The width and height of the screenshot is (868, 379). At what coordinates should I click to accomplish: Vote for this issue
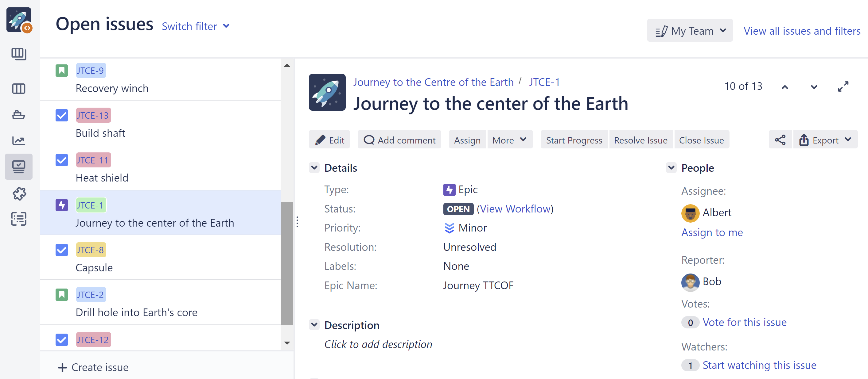pos(745,322)
